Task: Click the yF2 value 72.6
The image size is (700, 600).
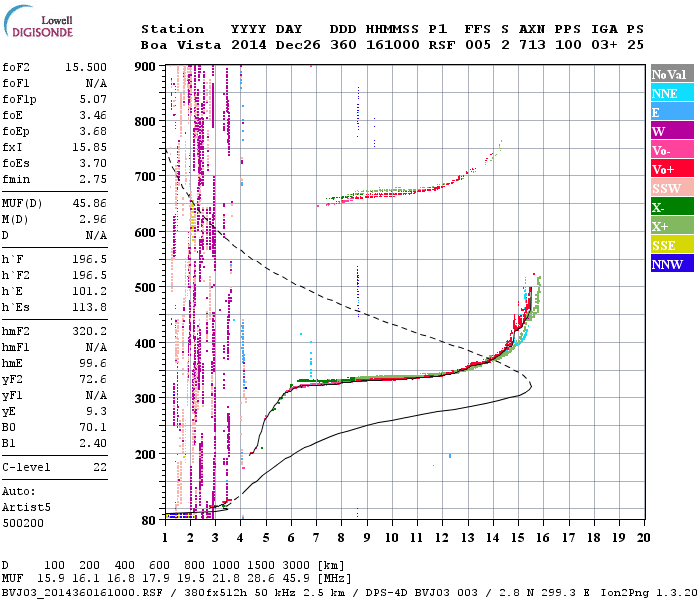Action: pyautogui.click(x=93, y=379)
